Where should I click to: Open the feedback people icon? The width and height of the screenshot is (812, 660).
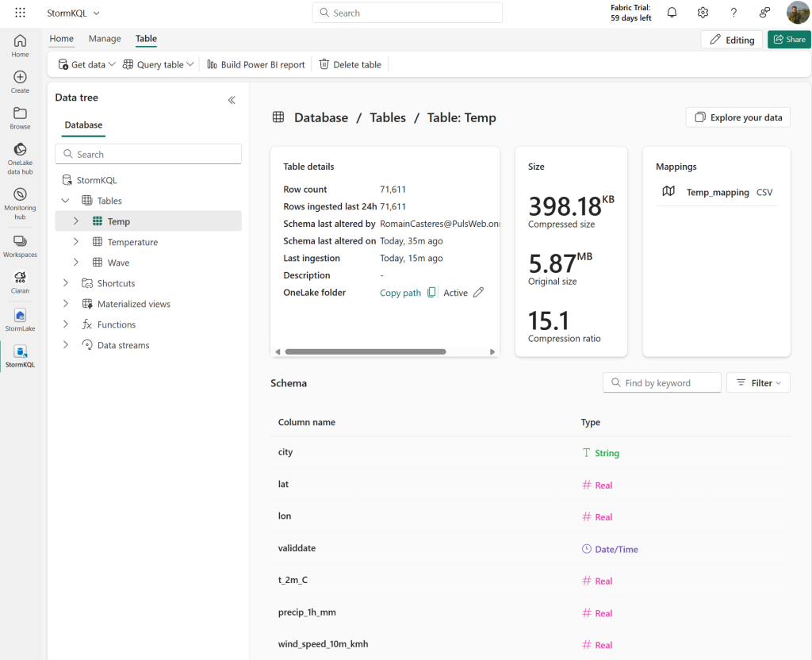point(765,13)
